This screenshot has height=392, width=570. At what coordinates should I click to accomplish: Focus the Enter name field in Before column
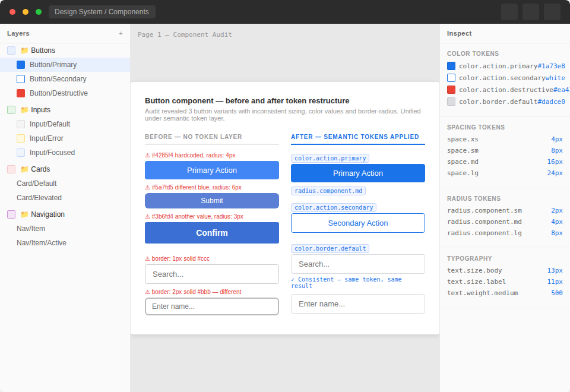[x=212, y=306]
